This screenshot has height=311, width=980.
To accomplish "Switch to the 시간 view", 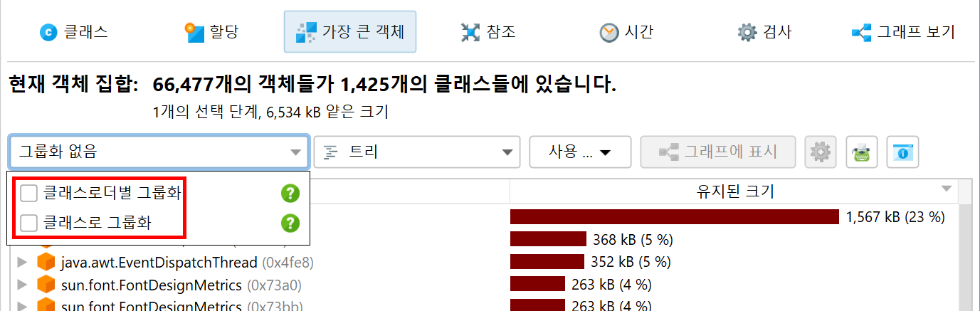I will point(626,32).
